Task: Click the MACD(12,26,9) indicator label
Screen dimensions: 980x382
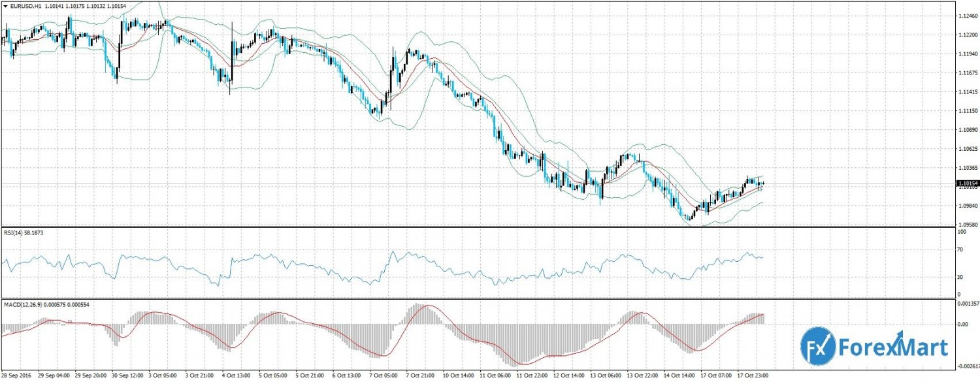Action: coord(23,304)
